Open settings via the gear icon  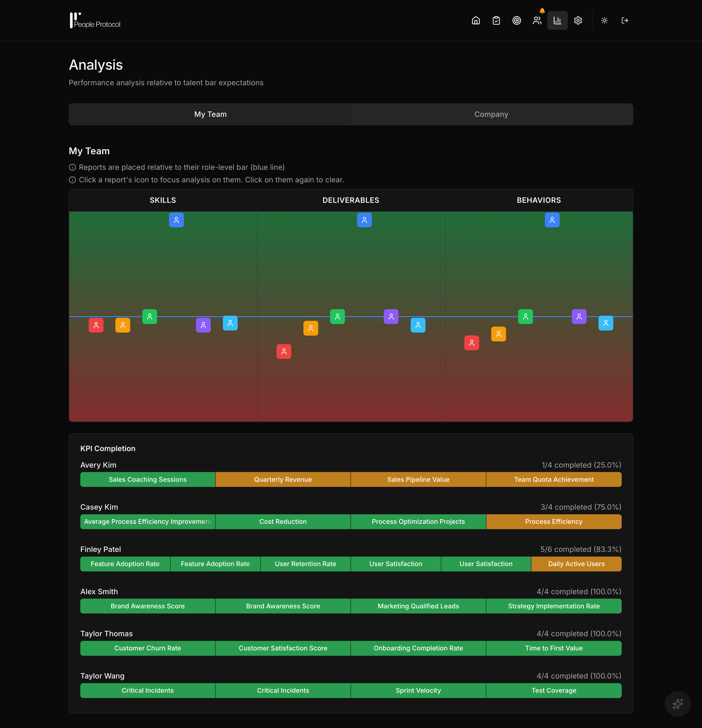coord(578,20)
